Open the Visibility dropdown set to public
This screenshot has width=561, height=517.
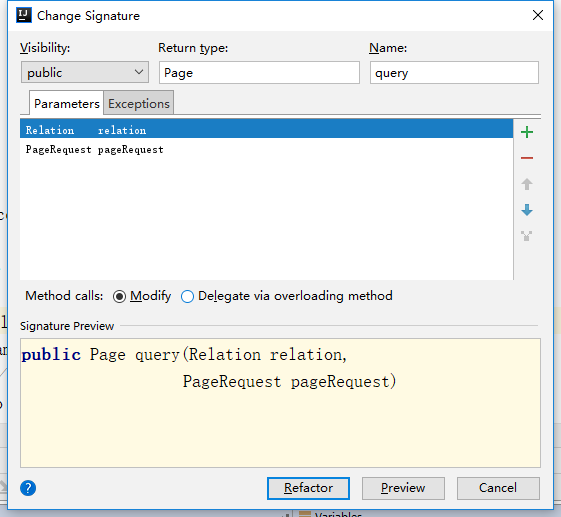point(85,72)
